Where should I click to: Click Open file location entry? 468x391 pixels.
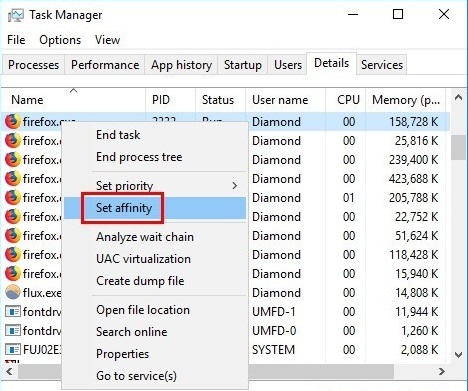point(143,310)
